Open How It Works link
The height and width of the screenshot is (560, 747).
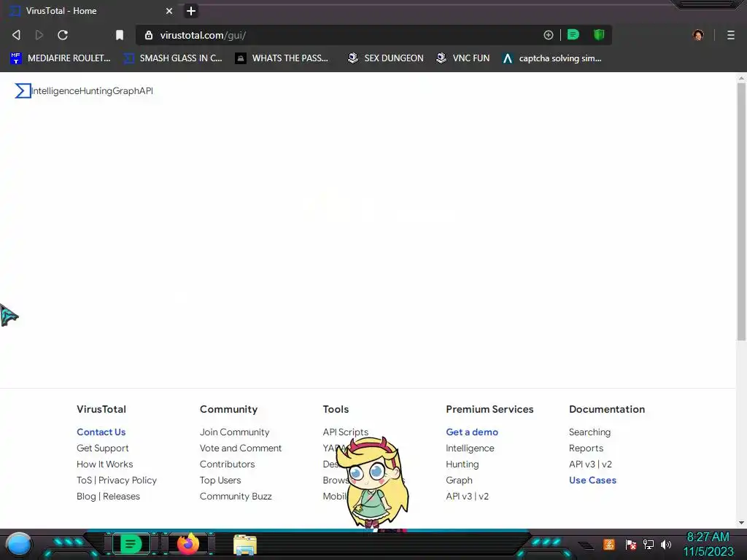[105, 464]
